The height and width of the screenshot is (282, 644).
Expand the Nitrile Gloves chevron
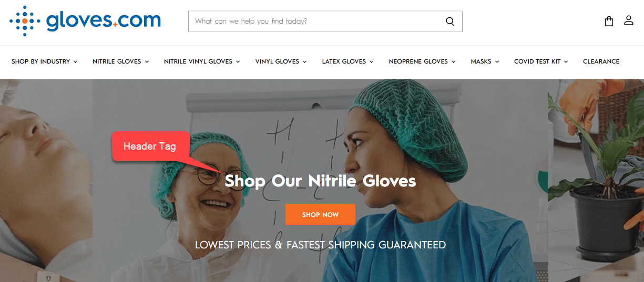pyautogui.click(x=147, y=62)
